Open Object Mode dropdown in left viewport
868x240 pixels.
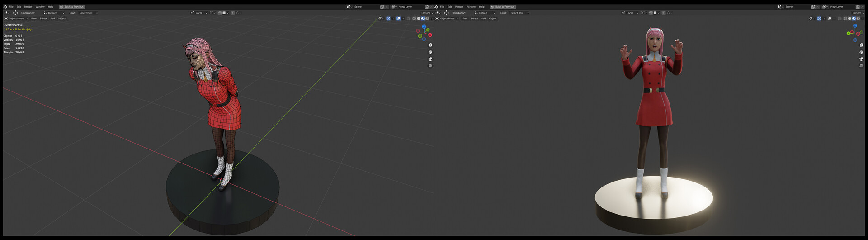[16, 19]
